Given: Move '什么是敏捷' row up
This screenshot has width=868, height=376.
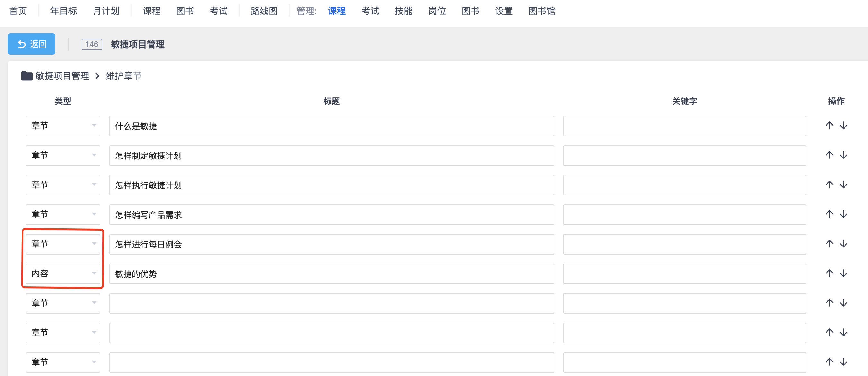Looking at the screenshot, I should point(829,126).
